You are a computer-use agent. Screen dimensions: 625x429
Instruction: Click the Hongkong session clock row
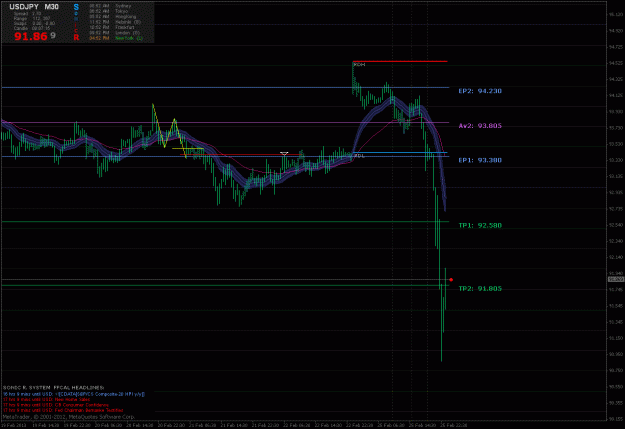click(113, 17)
